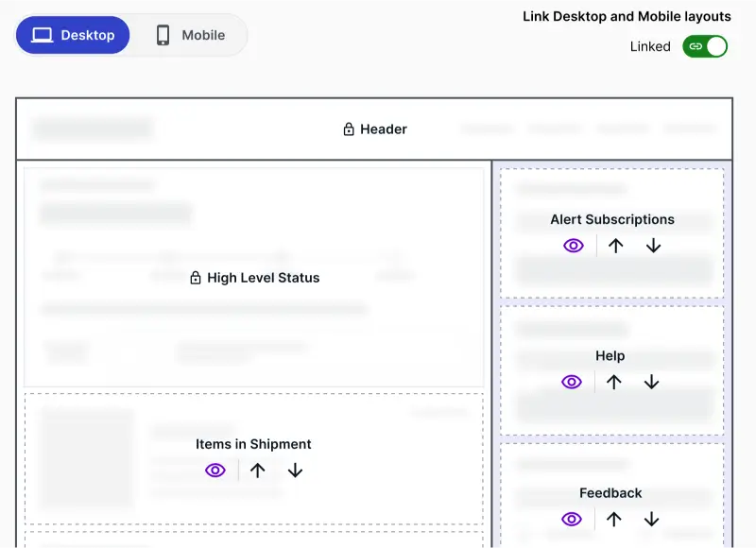756x548 pixels.
Task: Hide the Items in Shipment section
Action: 215,470
